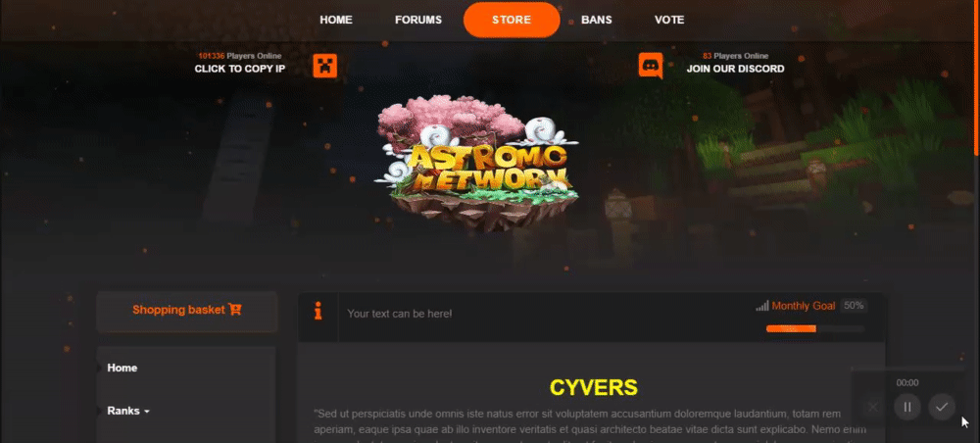Image resolution: width=980 pixels, height=443 pixels.
Task: Go to the Bans page
Action: click(596, 20)
